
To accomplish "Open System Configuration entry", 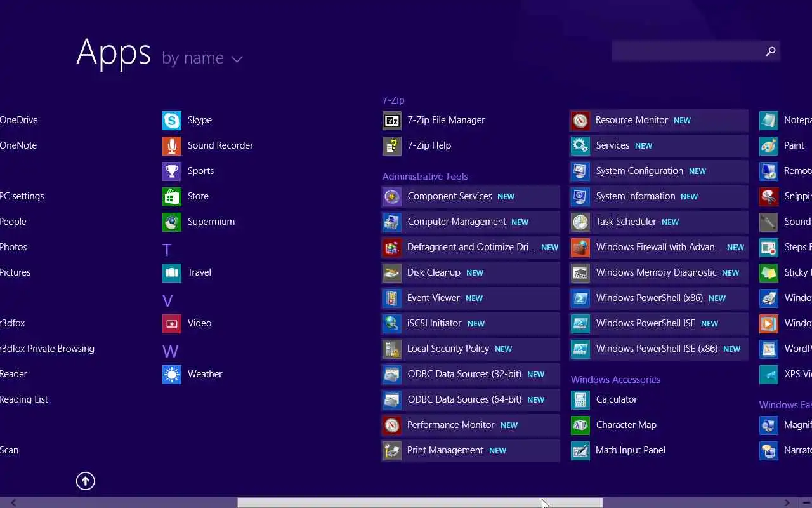I will (x=659, y=171).
